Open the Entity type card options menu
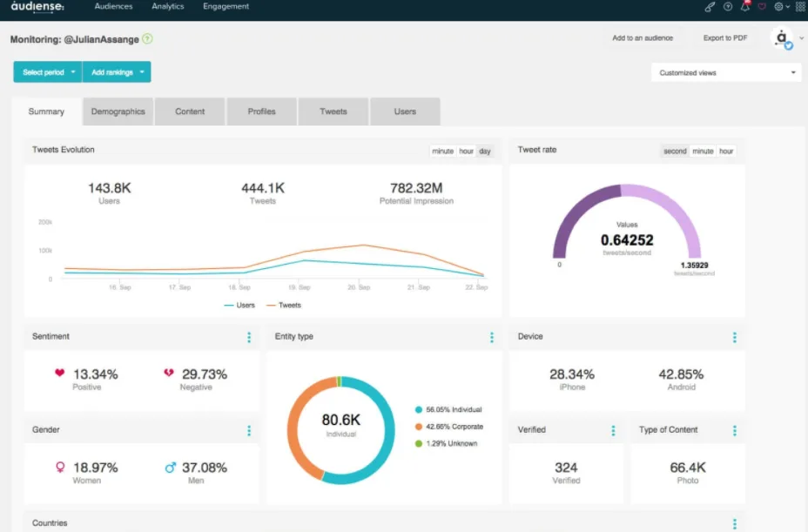 (x=492, y=337)
